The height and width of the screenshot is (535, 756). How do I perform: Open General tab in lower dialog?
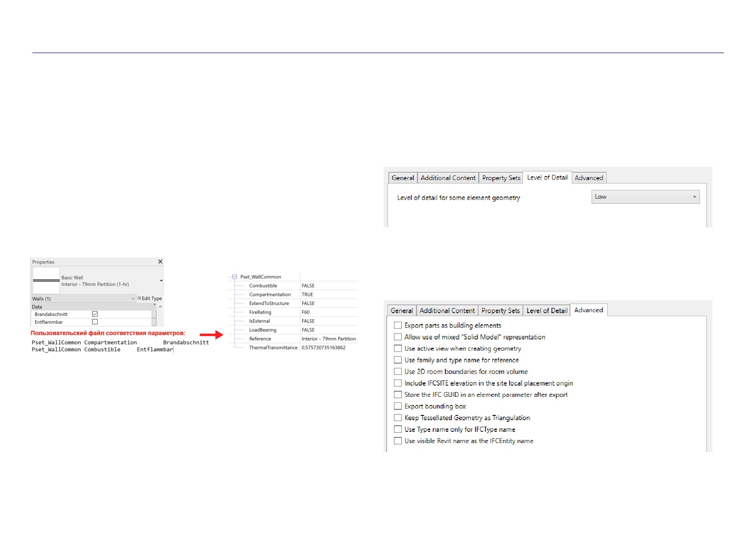[402, 310]
